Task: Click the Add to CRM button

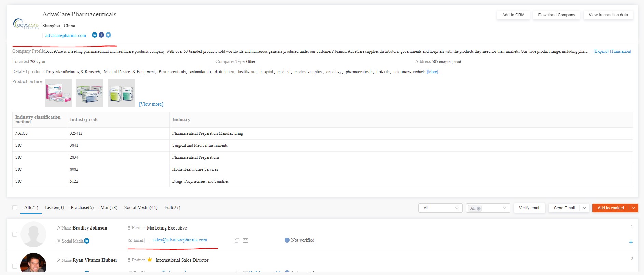Action: (x=513, y=15)
